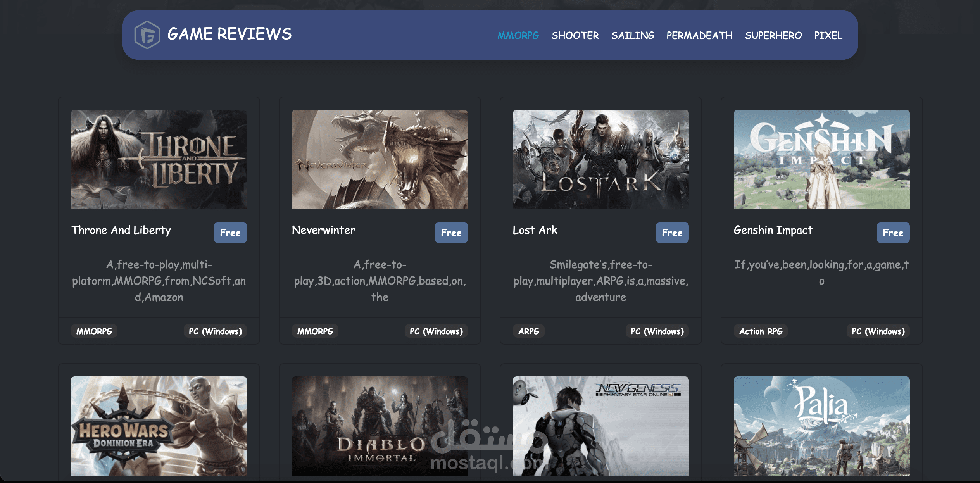Click the MMORPG tag under Throne And Liberty
980x483 pixels.
click(94, 331)
